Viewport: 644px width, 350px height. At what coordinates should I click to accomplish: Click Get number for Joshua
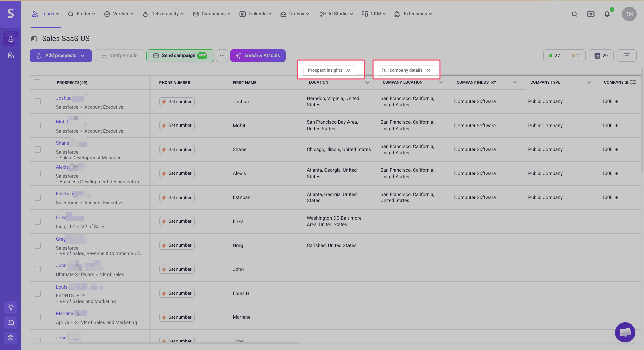[177, 102]
